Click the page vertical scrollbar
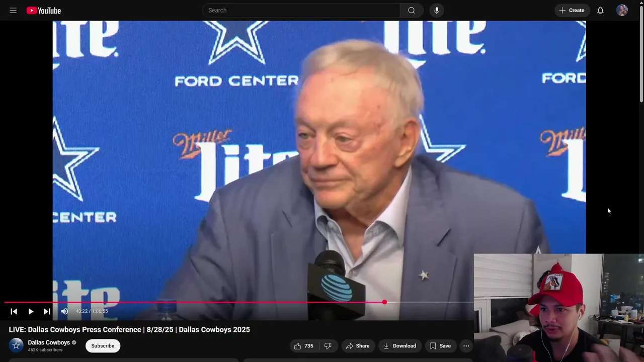 pyautogui.click(x=641, y=55)
